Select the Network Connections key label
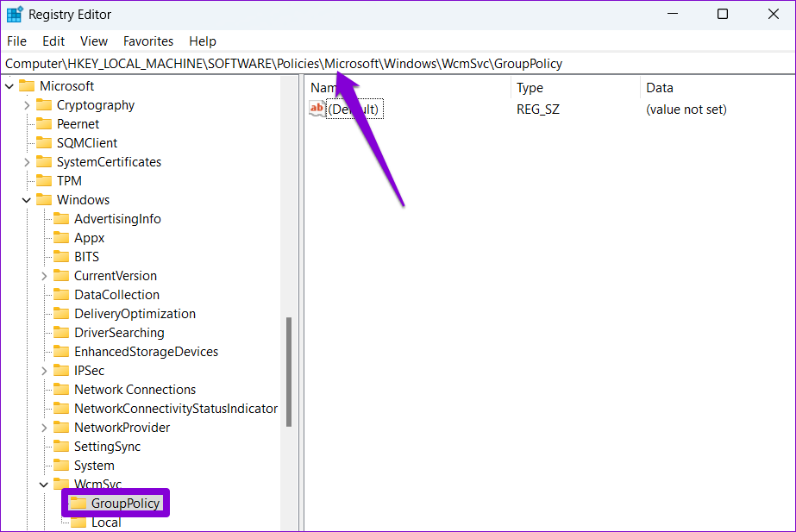 click(x=135, y=390)
